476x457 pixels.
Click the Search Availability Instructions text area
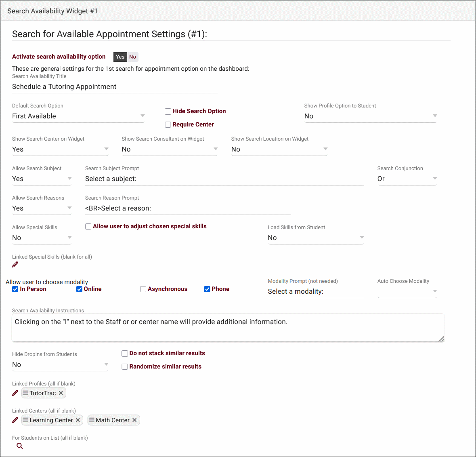228,328
